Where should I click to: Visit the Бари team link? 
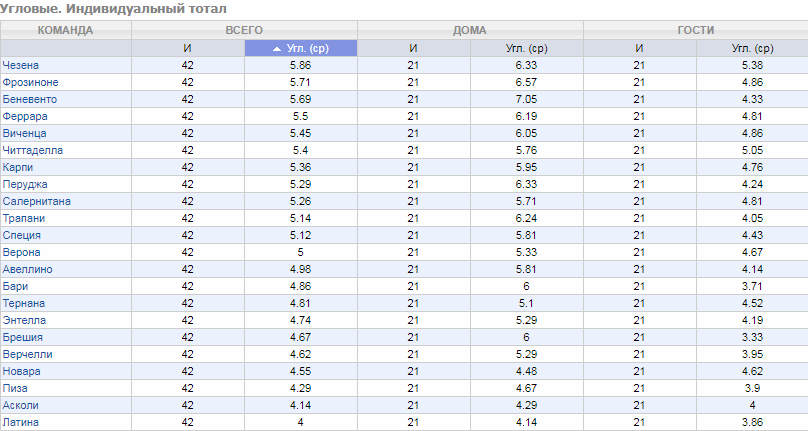click(15, 286)
